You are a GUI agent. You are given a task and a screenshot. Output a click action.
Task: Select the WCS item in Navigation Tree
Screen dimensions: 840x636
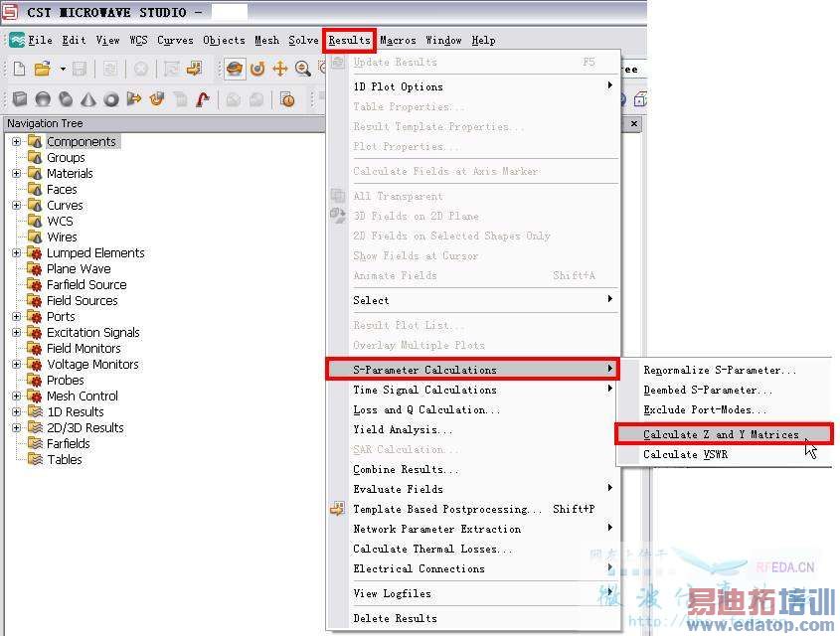click(60, 221)
